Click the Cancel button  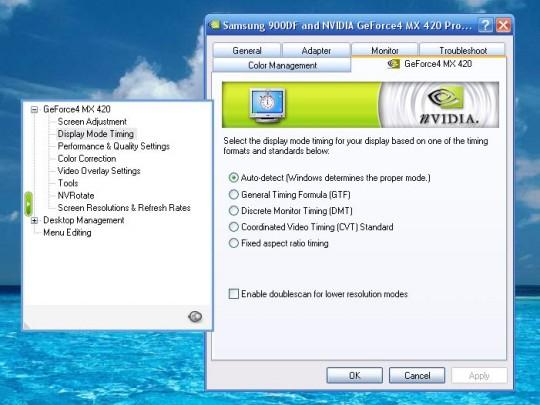point(417,375)
